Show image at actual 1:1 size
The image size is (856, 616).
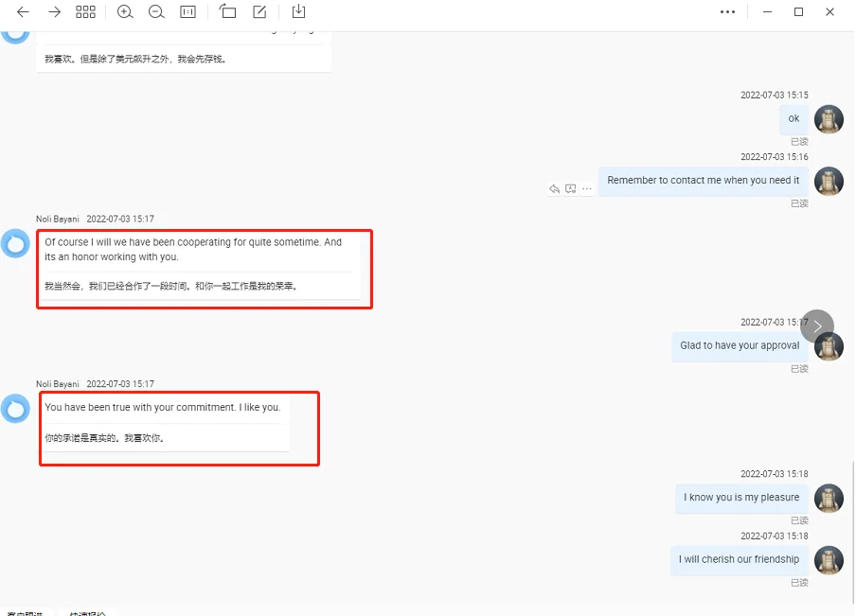point(187,12)
